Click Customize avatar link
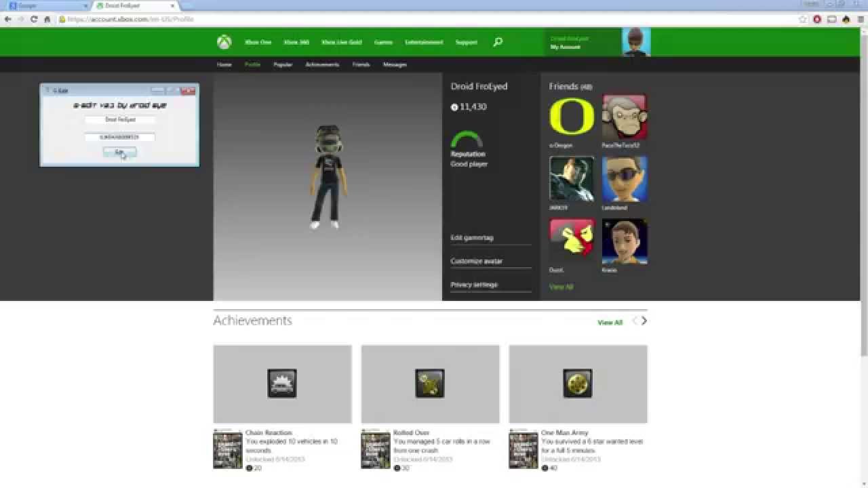The width and height of the screenshot is (868, 488). click(477, 261)
